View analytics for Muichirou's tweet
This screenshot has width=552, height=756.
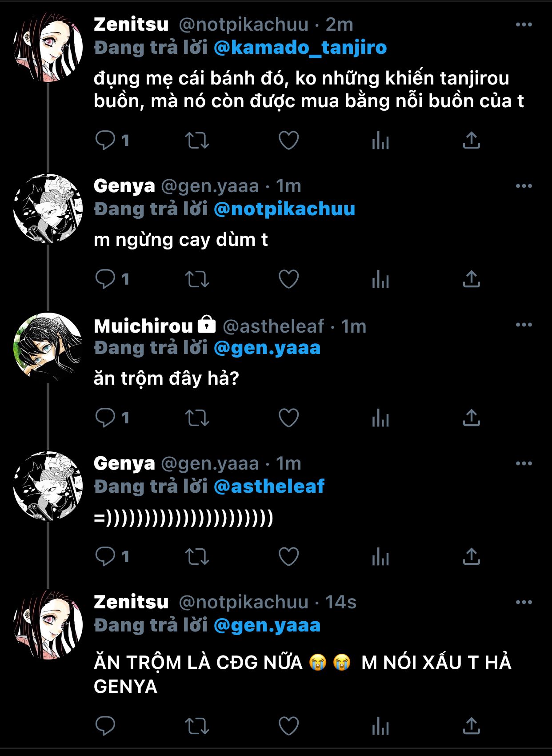tap(380, 418)
